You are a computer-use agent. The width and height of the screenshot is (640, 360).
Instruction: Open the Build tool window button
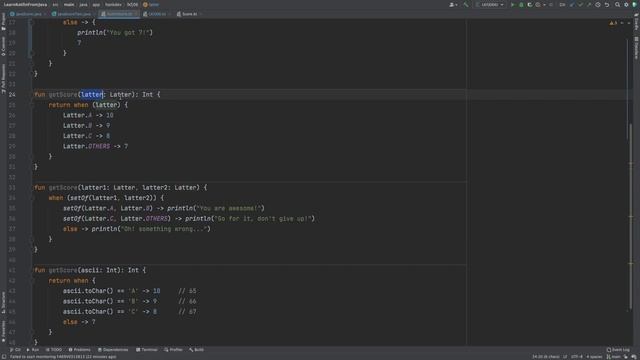click(x=196, y=350)
